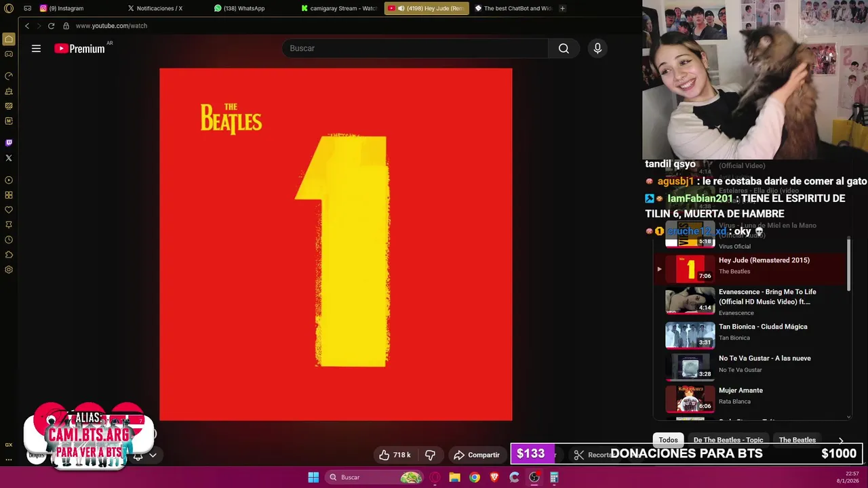Open Twitch panel from sidebar

point(9,143)
